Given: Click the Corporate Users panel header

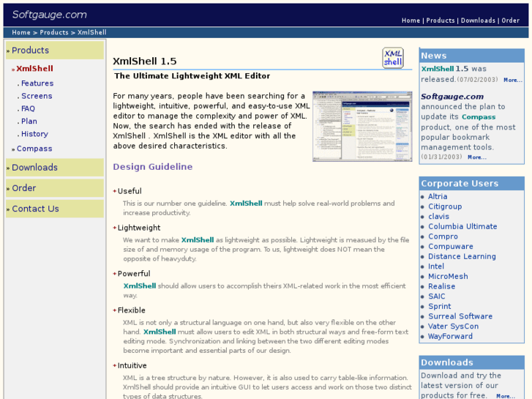Looking at the screenshot, I should (471, 183).
